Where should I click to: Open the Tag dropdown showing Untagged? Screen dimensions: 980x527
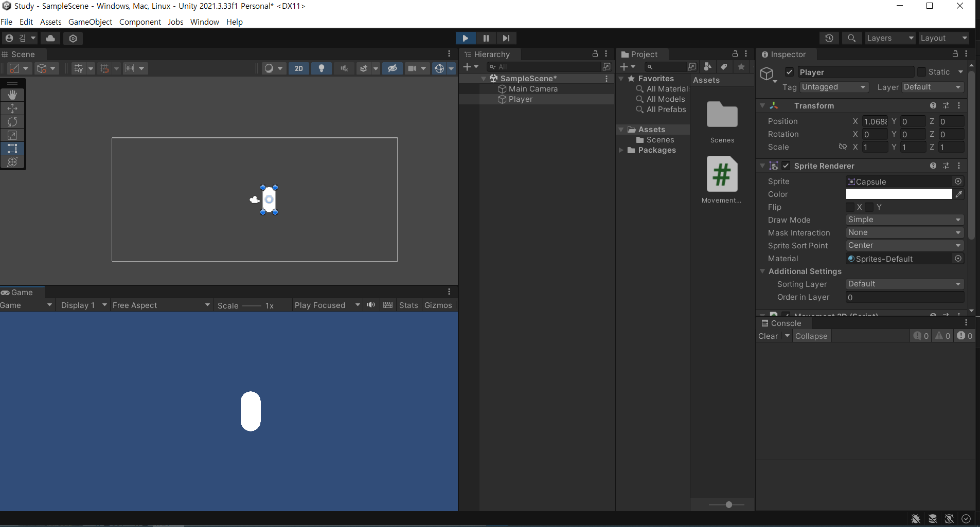[834, 87]
